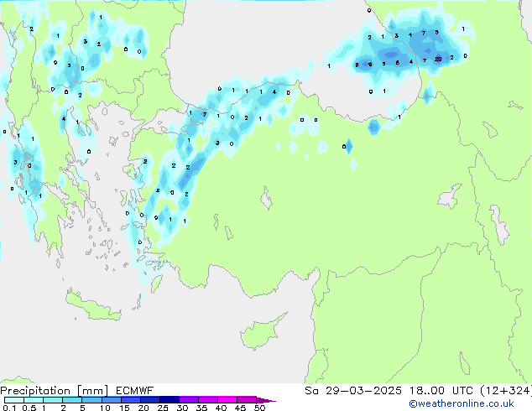
Task: Click the '50' legend scale label
Action: 259,408
